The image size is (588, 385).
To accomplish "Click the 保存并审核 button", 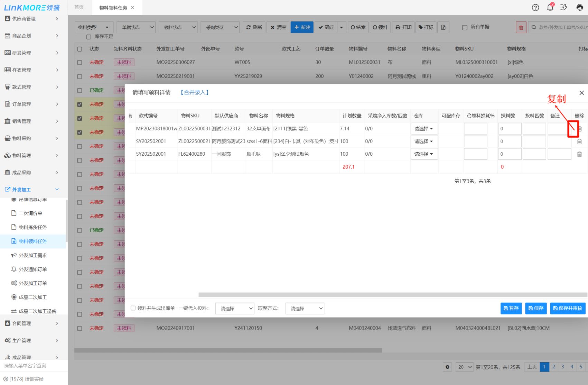I will pos(568,308).
